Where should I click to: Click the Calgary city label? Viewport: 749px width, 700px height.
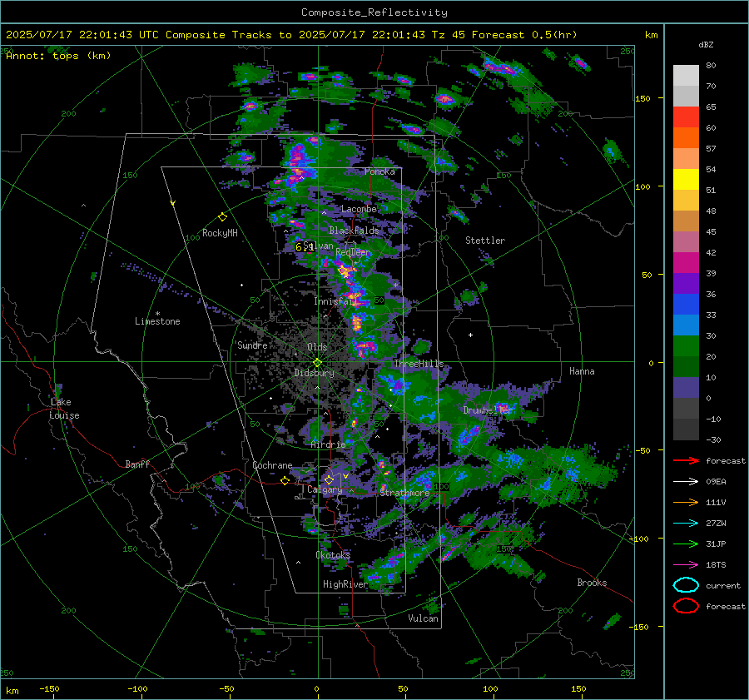click(325, 489)
